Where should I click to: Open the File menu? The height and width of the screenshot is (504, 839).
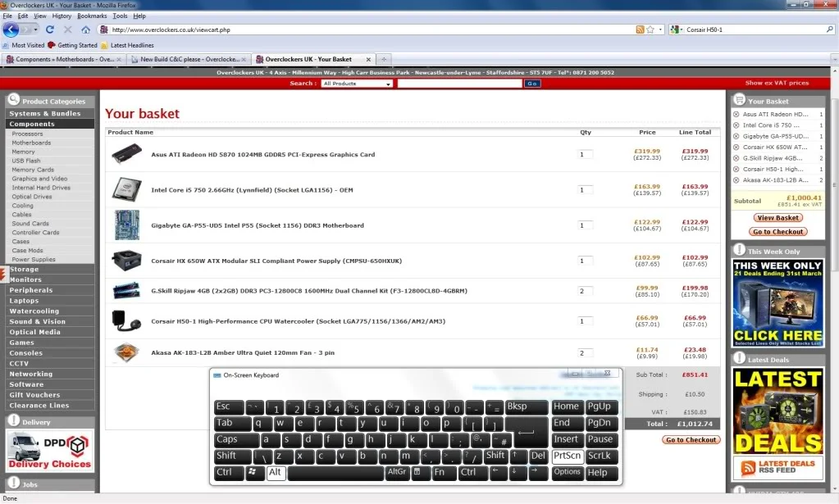pos(7,16)
